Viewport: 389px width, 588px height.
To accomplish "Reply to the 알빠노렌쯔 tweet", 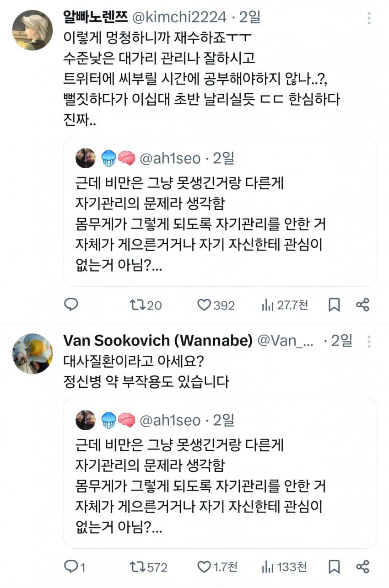I will [71, 305].
